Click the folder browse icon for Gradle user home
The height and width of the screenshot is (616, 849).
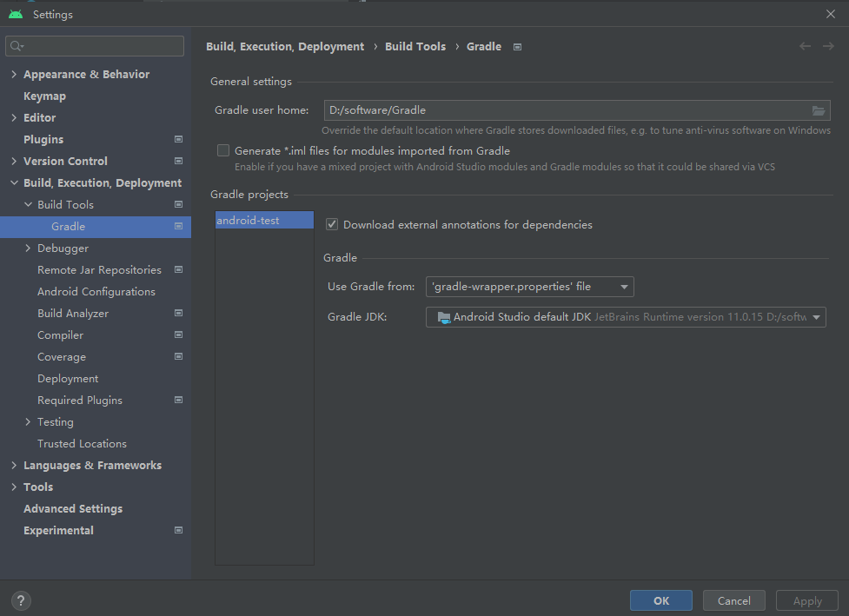tap(818, 110)
